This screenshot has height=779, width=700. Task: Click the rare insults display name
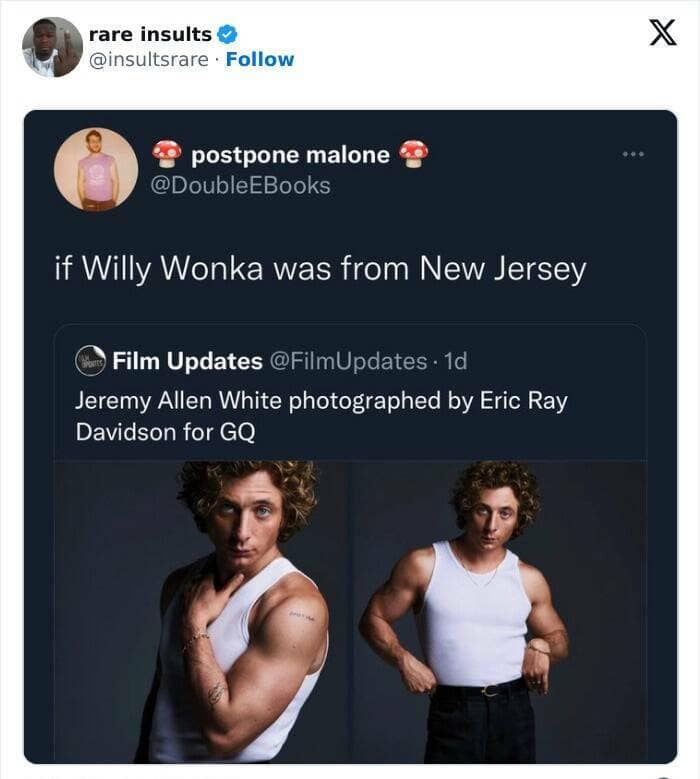coord(150,34)
